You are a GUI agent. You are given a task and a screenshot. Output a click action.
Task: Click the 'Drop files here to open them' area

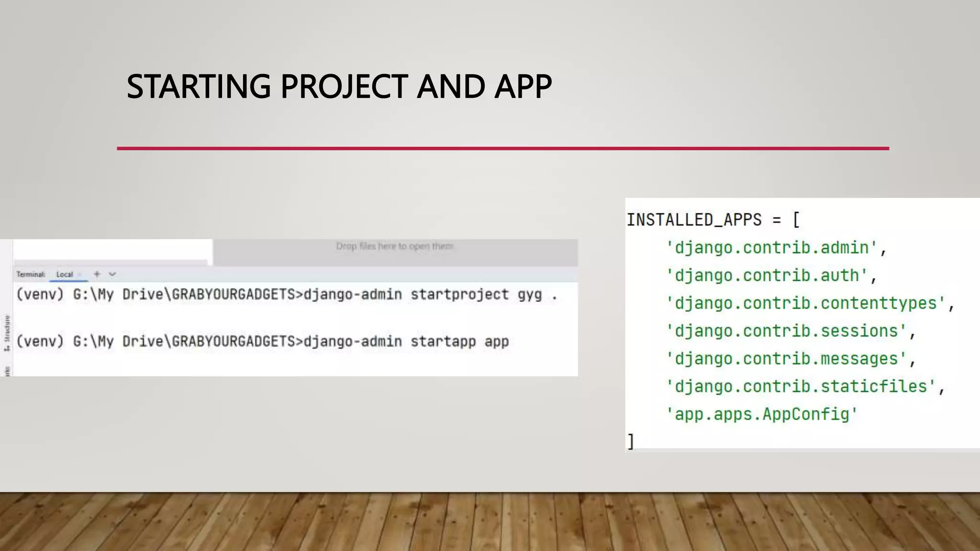395,246
